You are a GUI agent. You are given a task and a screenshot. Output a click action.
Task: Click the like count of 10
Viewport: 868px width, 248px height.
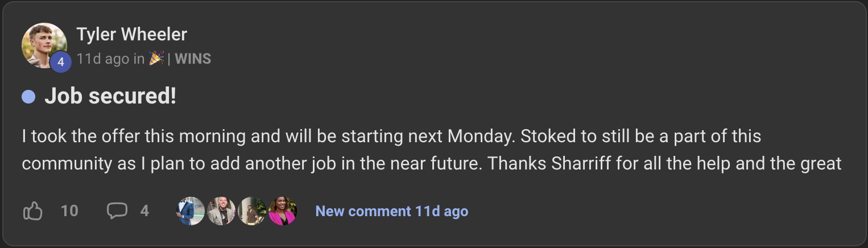(x=69, y=212)
